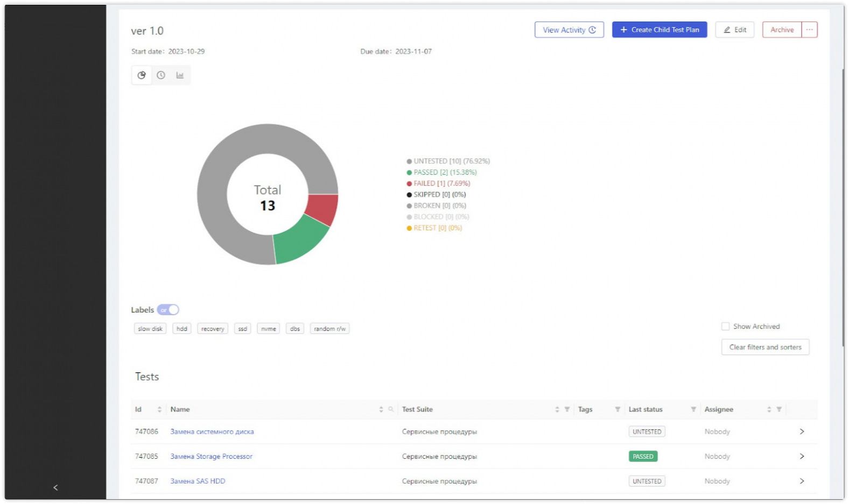The width and height of the screenshot is (849, 504).
Task: Toggle UNTESTED in the chart legend
Action: 448,161
